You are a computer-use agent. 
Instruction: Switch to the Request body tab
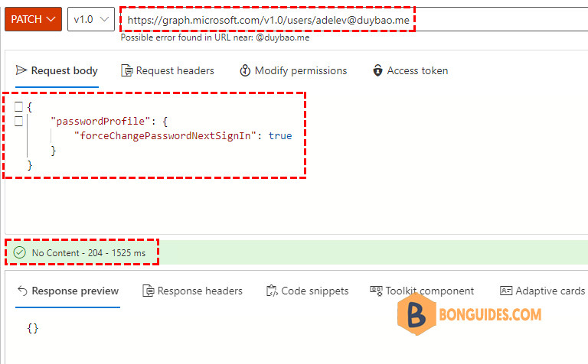[x=57, y=71]
